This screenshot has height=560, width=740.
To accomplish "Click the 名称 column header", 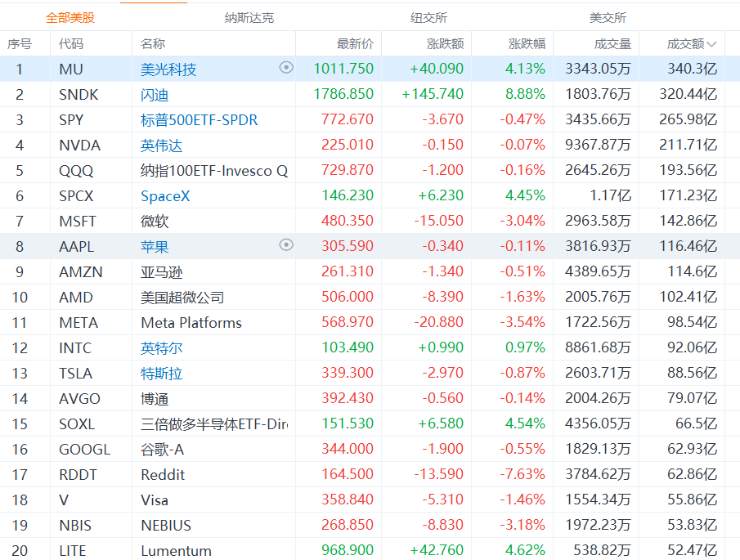I will click(153, 44).
